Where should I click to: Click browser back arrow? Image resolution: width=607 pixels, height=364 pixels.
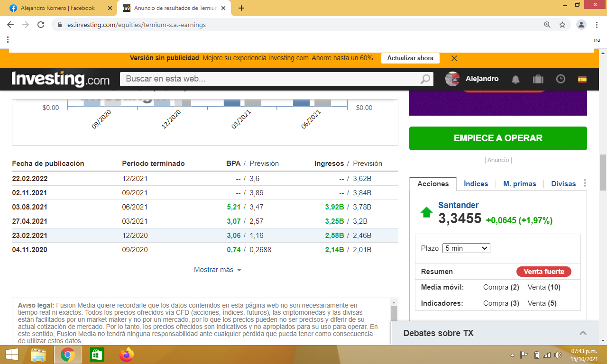point(10,25)
